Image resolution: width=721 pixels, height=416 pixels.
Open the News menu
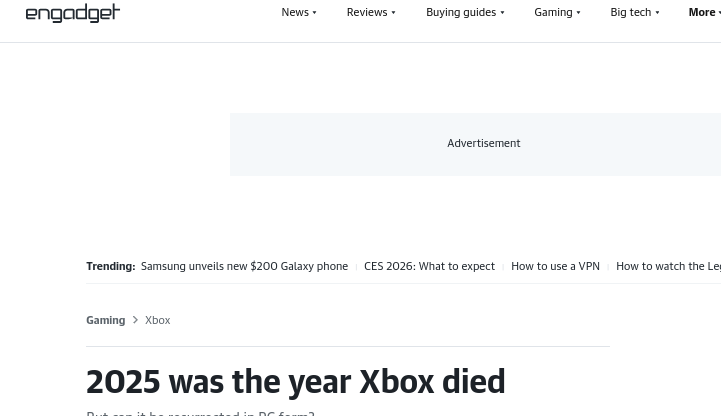click(295, 12)
